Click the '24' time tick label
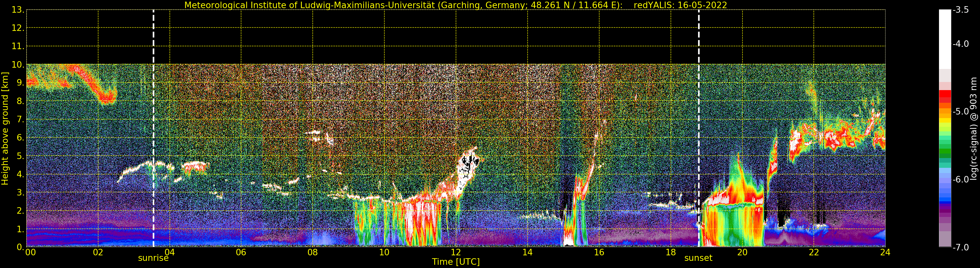Screen dimensions: 980x268 885,252
